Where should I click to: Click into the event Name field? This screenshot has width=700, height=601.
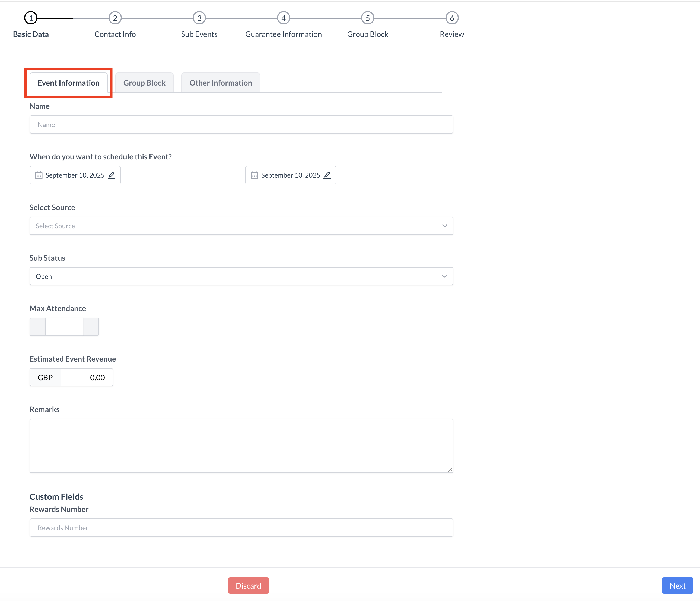(241, 125)
